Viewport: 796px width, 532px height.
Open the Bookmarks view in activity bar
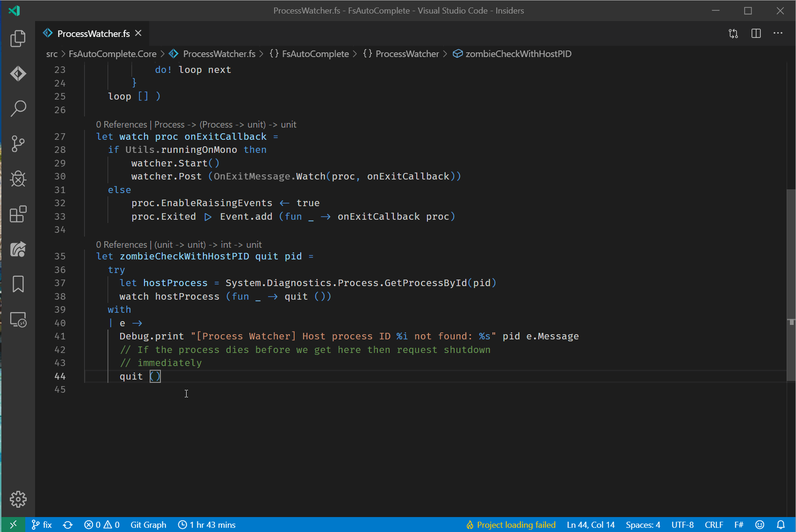point(18,284)
